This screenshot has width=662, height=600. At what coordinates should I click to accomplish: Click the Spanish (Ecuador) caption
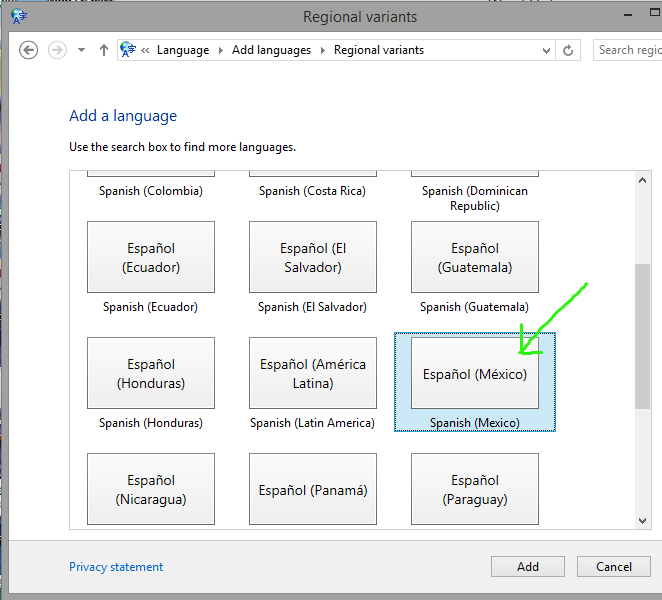[x=150, y=307]
